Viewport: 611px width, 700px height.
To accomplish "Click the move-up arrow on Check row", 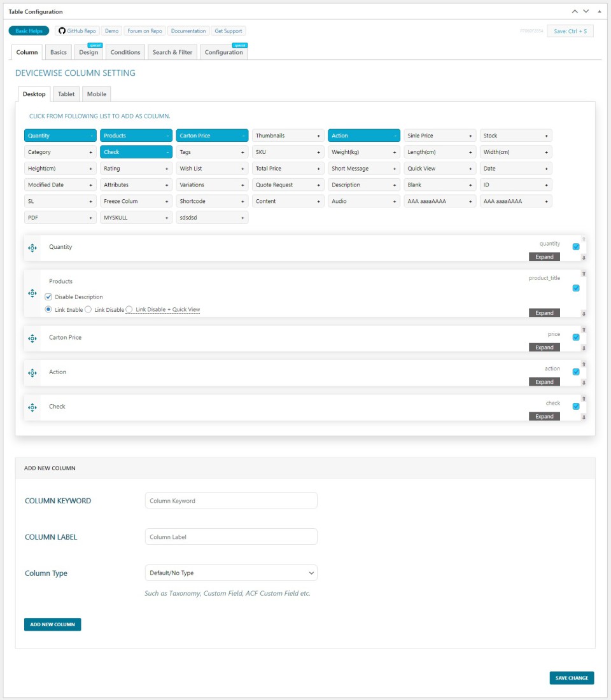I will click(x=584, y=398).
